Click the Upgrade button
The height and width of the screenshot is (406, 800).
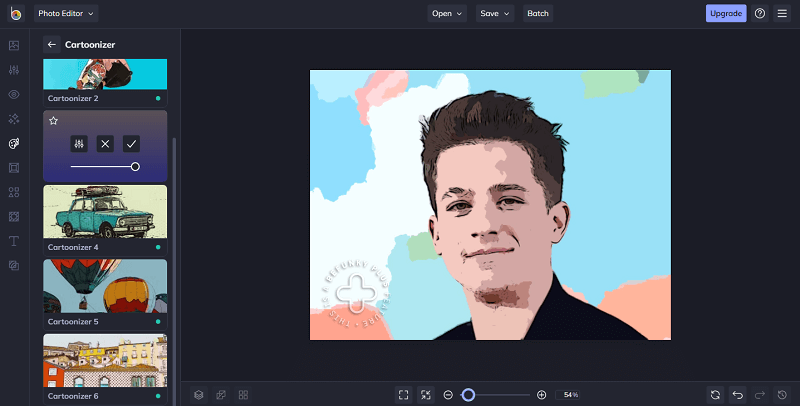[726, 14]
